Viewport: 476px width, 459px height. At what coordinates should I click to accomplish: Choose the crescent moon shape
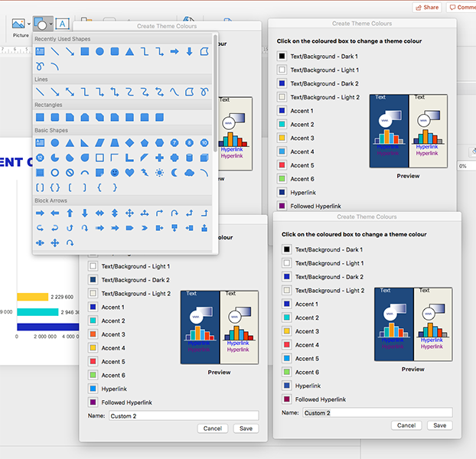[174, 173]
